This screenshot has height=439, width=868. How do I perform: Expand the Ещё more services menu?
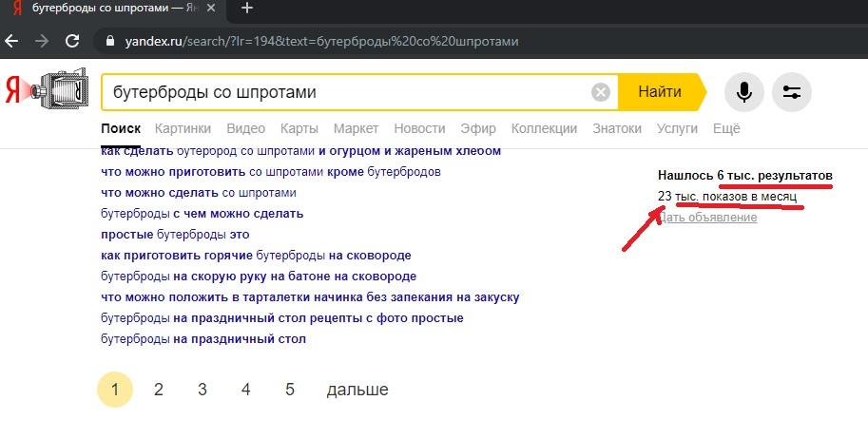726,128
